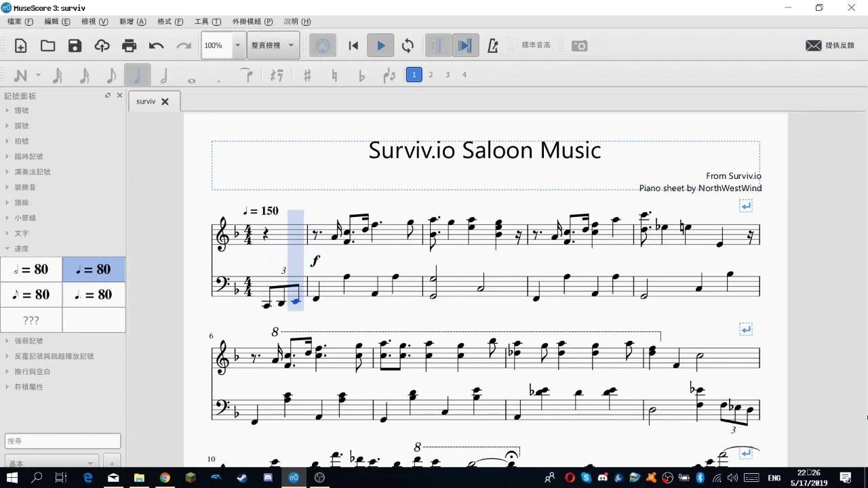Open a score file with the folder icon
Screen dimensions: 868x488
(47, 46)
